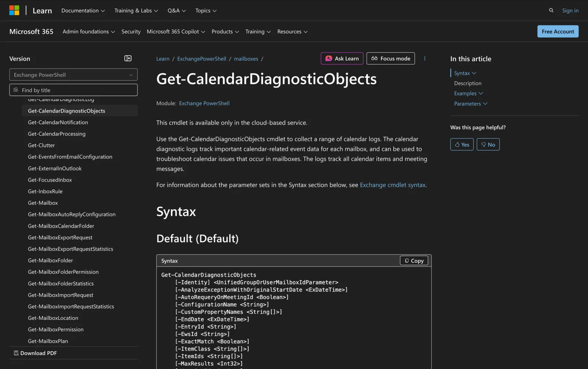Open the more actions three-dot menu

(x=424, y=58)
